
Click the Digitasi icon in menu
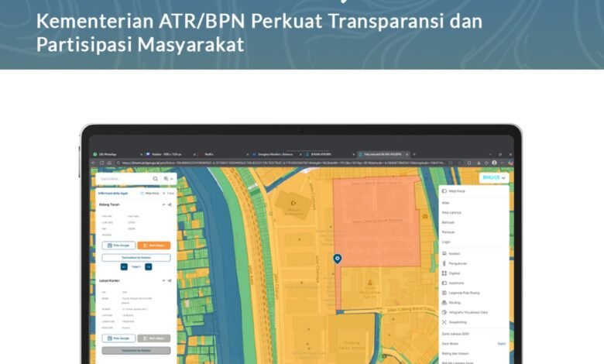coord(444,273)
